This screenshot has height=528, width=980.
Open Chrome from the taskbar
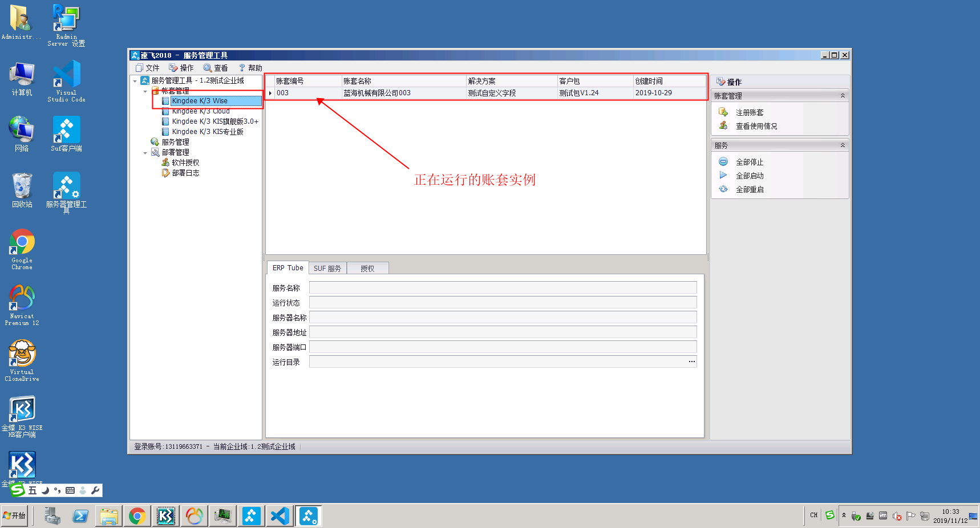(137, 516)
